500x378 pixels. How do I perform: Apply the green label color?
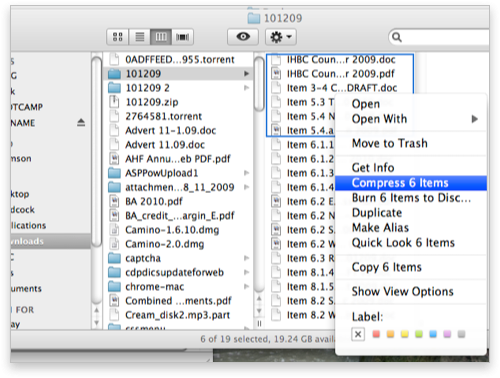pyautogui.click(x=419, y=334)
